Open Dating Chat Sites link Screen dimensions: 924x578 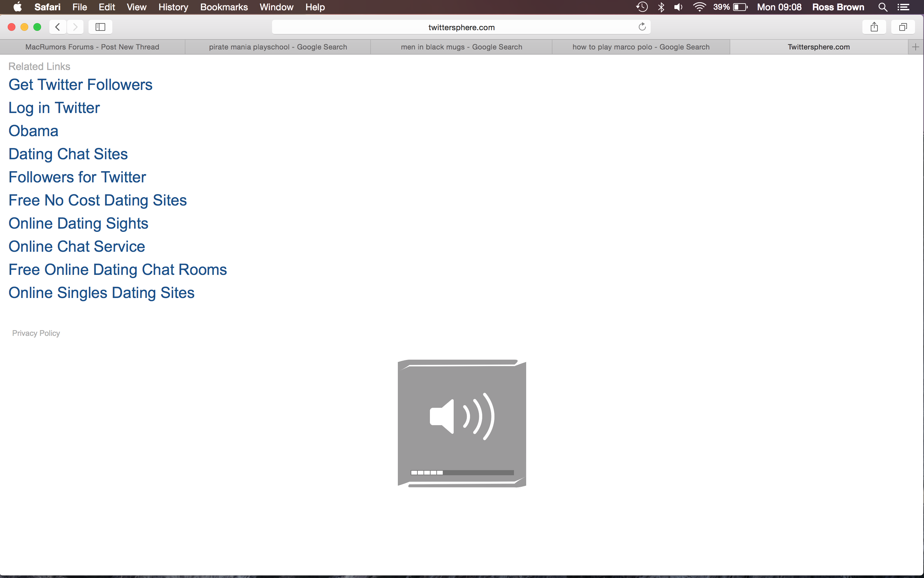(68, 154)
